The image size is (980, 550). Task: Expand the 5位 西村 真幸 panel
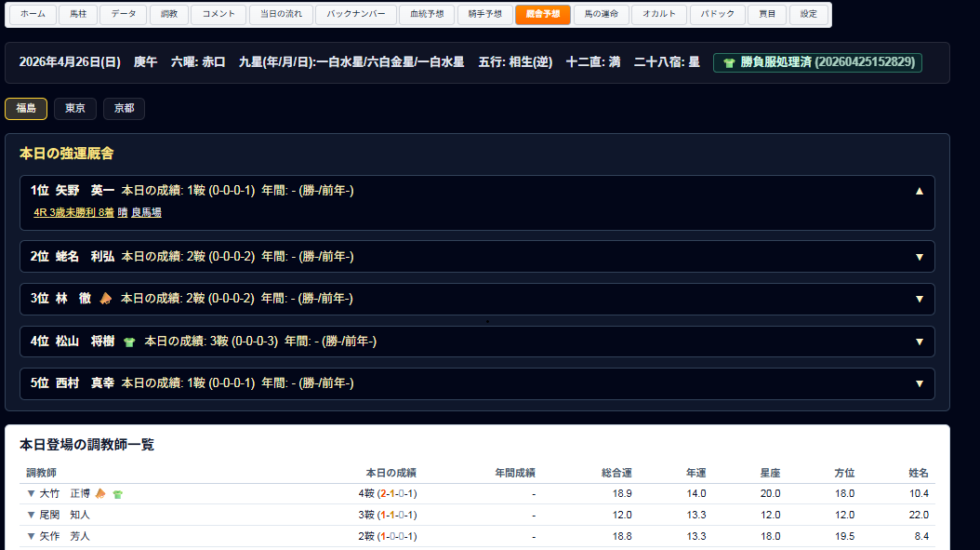point(919,383)
